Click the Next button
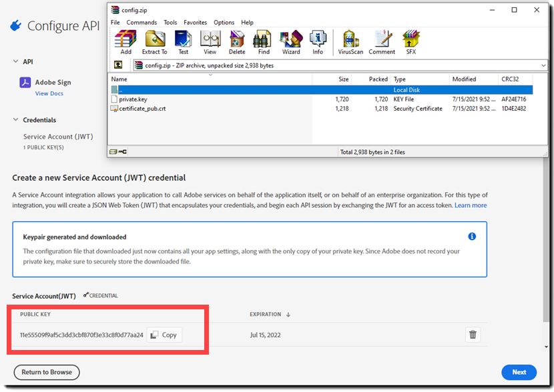Screen dimensions: 554x392 pos(519,372)
